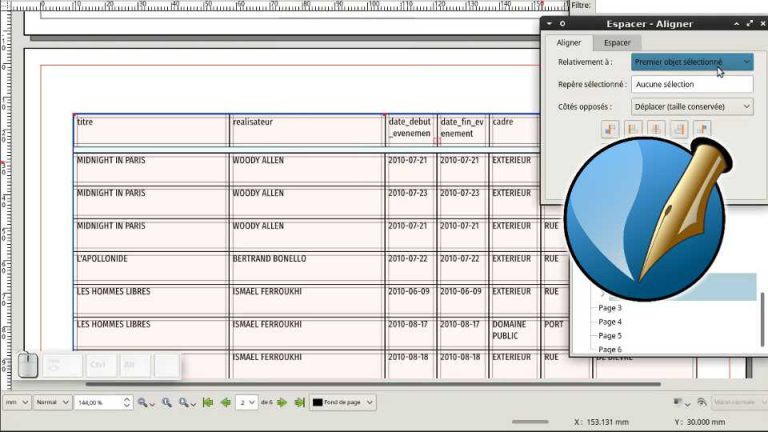
Task: Click the preview mode eye icon
Action: (x=702, y=402)
